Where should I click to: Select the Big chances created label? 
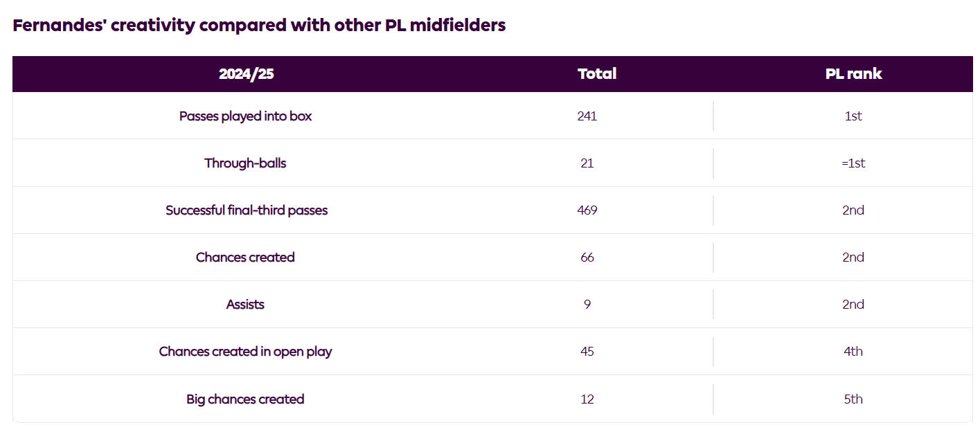[245, 399]
